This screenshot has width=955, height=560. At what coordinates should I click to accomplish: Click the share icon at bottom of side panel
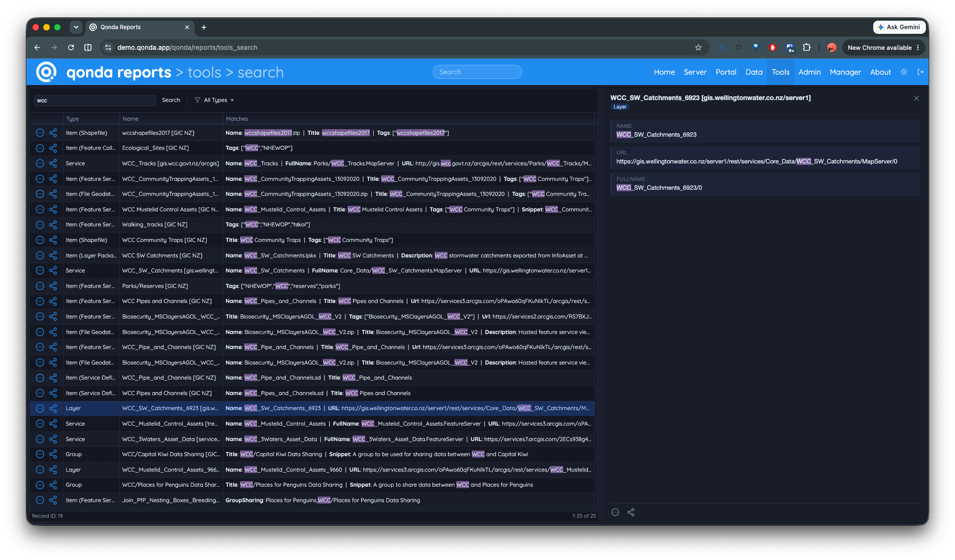coord(631,513)
